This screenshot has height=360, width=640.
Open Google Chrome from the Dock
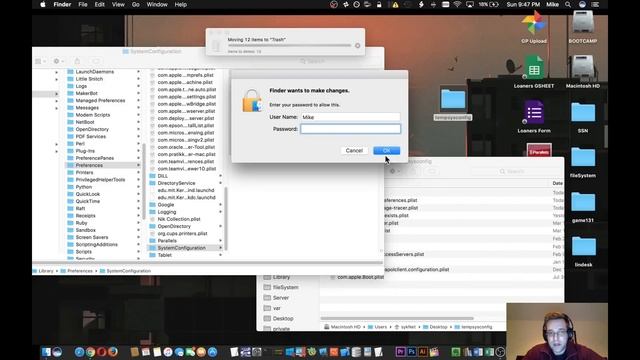(x=91, y=352)
